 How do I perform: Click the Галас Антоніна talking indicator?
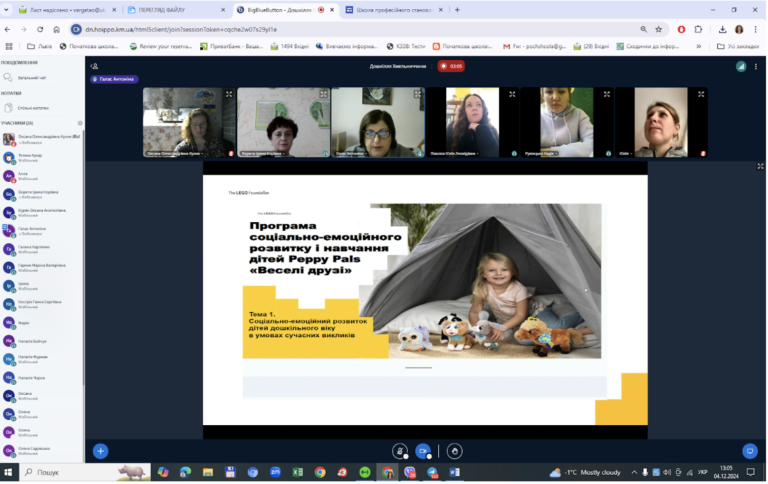[x=114, y=79]
